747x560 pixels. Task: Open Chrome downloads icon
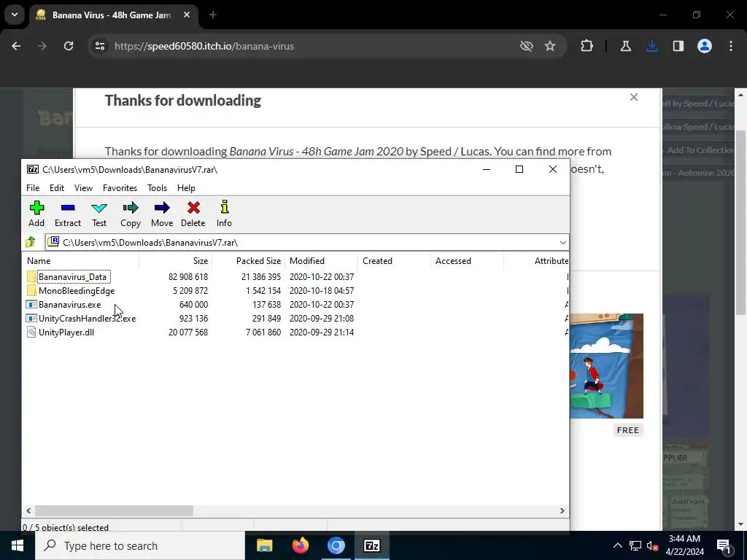[x=652, y=46]
